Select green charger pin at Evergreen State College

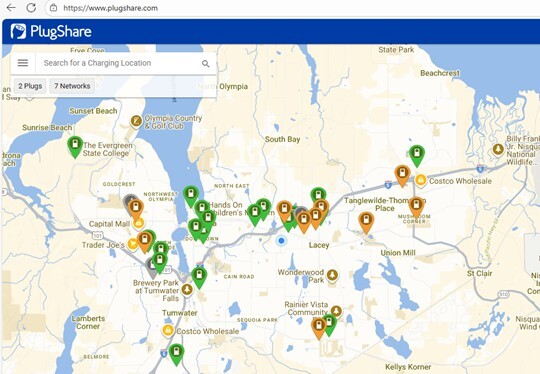[x=75, y=147]
